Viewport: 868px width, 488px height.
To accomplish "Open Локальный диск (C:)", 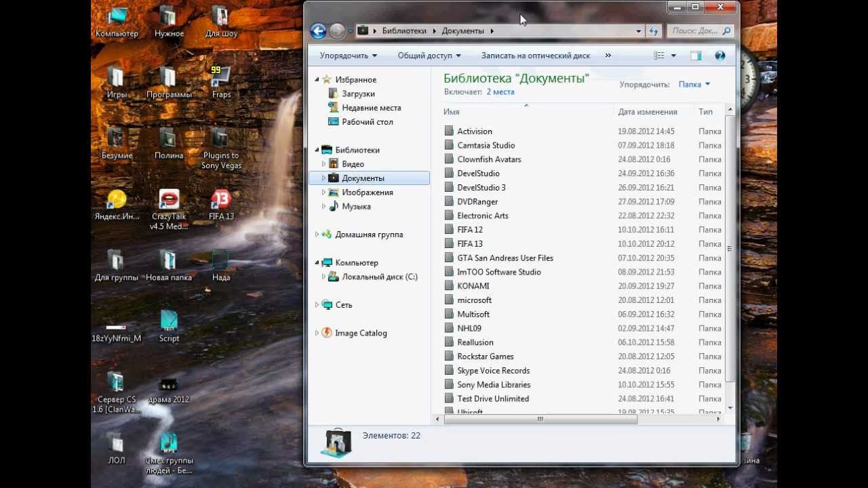I will 379,277.
